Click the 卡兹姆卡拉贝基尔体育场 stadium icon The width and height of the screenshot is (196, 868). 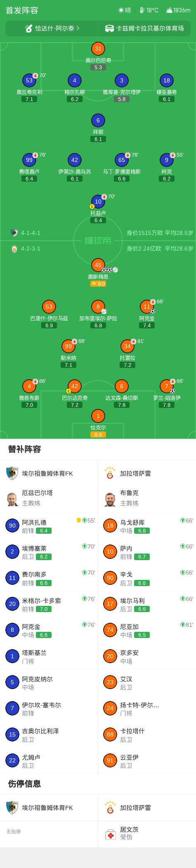(109, 28)
